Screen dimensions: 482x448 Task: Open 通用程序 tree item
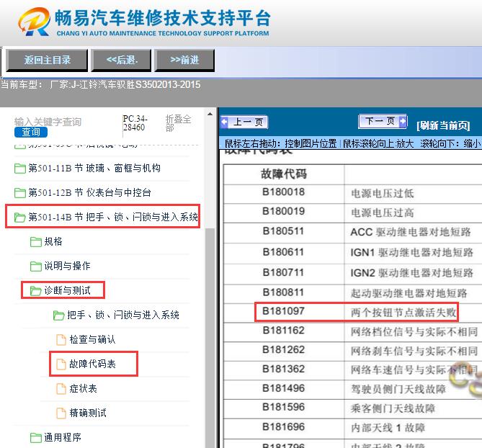63,437
